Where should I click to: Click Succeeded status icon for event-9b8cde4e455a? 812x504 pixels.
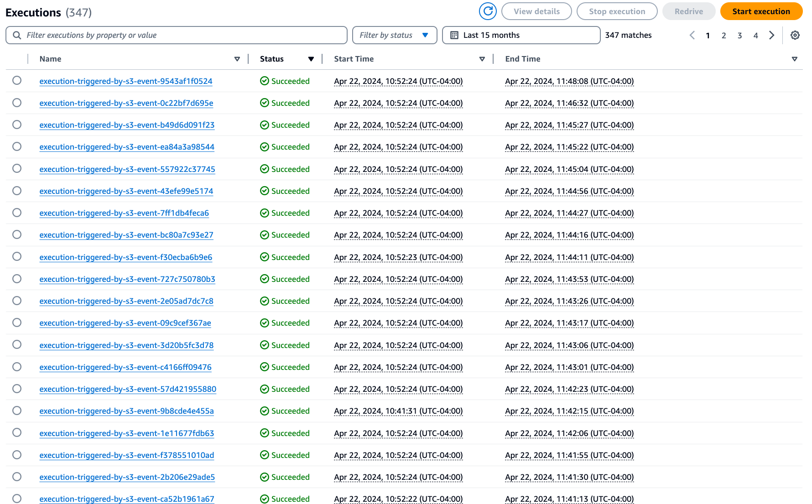coord(265,411)
